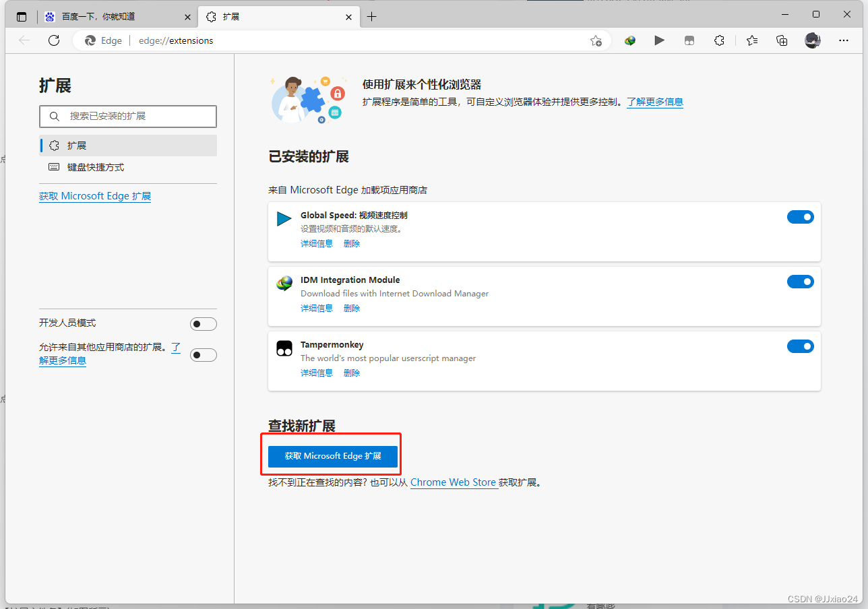Click 删除 for Global Speed

(352, 243)
